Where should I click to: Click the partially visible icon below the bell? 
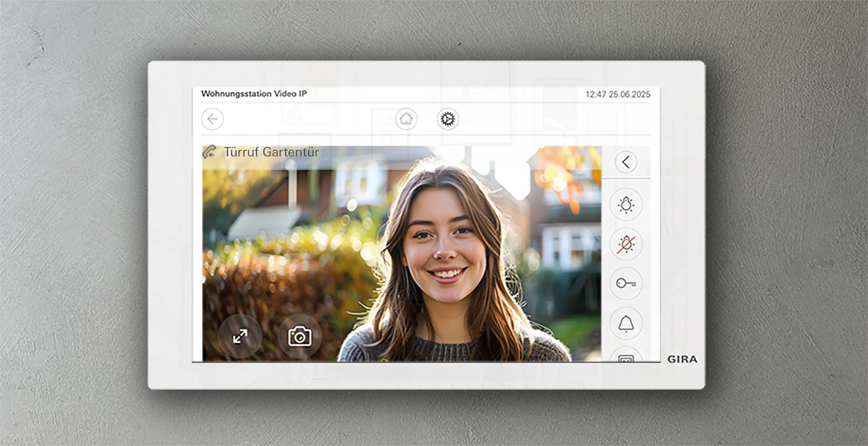pos(626,357)
